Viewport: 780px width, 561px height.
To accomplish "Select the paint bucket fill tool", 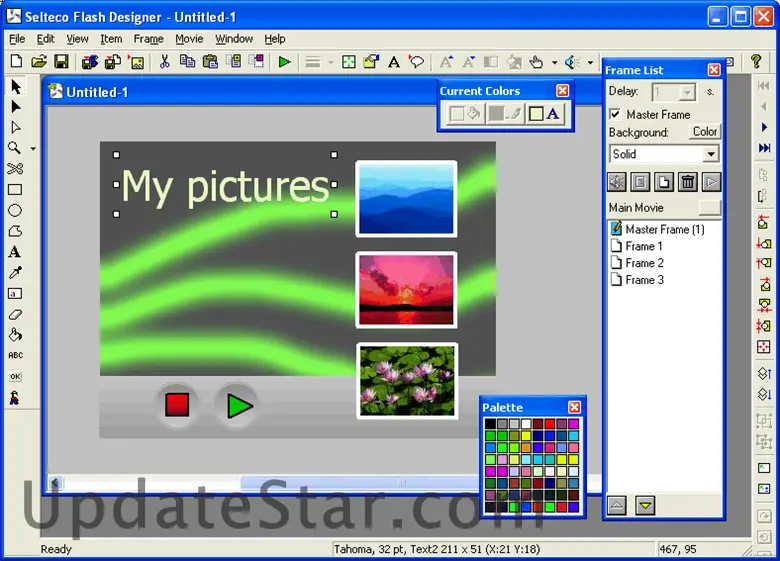I will (15, 335).
